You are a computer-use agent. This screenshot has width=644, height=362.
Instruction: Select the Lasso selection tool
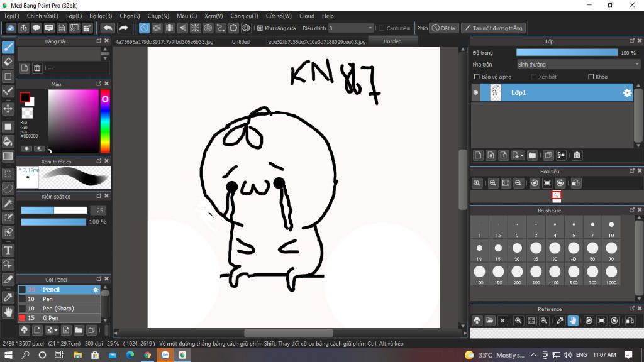8,189
